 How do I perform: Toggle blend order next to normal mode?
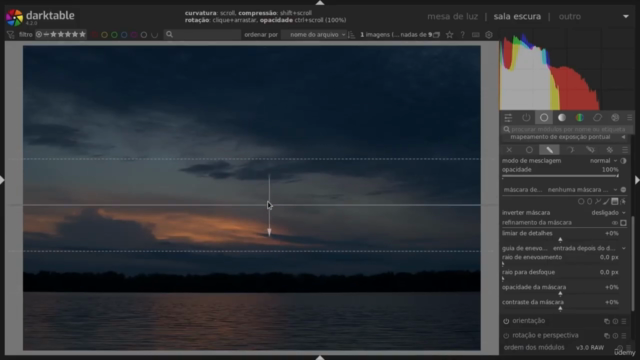(623, 161)
